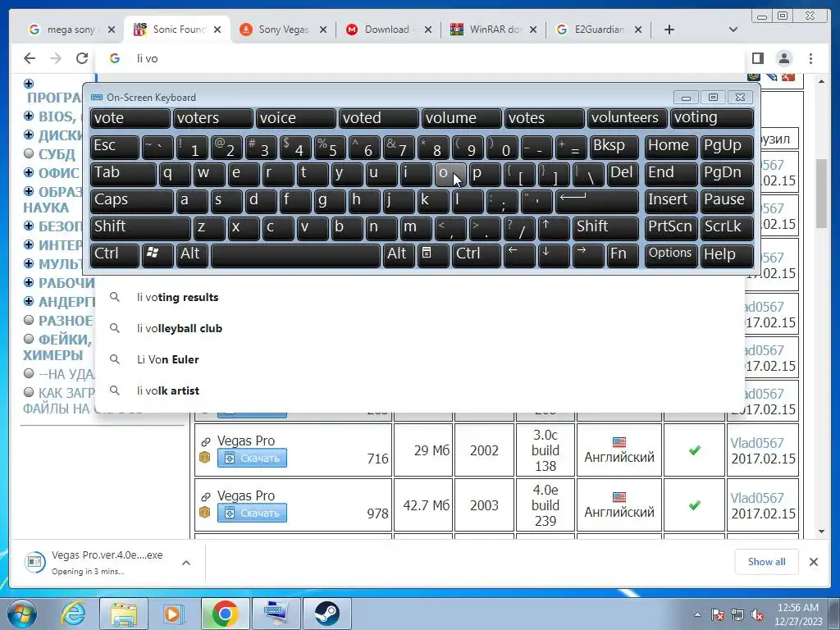The width and height of the screenshot is (840, 630).
Task: Toggle the Fn key on on-screen keyboard
Action: (x=623, y=254)
